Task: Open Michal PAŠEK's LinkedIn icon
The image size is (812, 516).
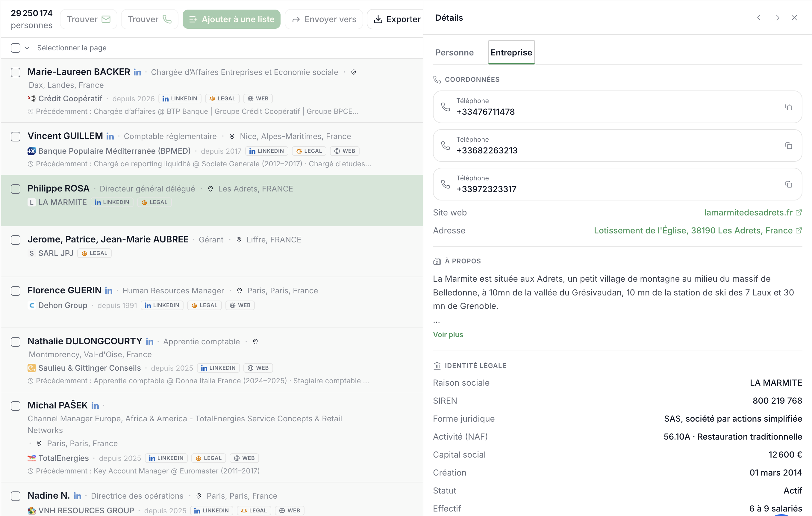Action: tap(96, 406)
